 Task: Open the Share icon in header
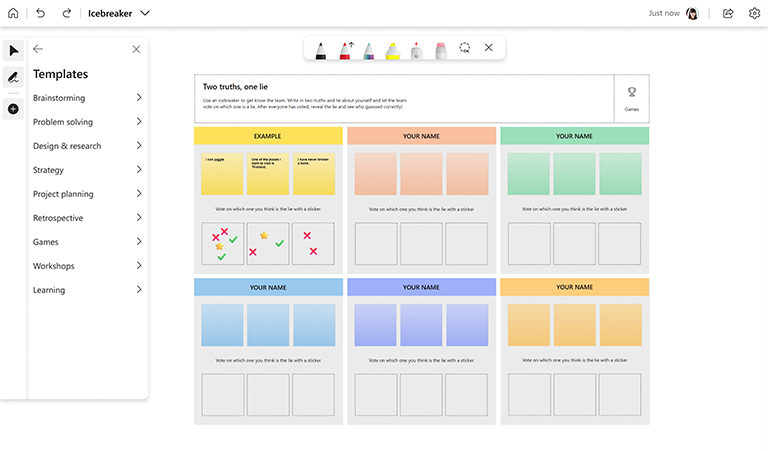point(728,13)
